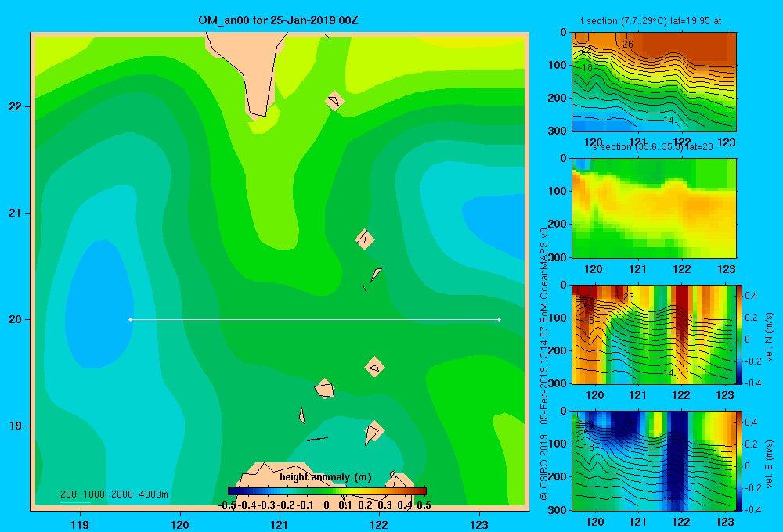Click latitude label 21 on main map axis

[x=16, y=213]
